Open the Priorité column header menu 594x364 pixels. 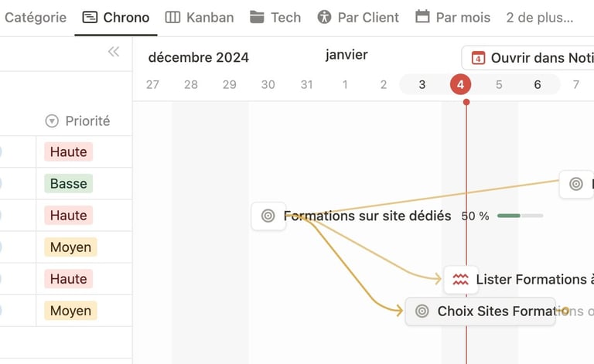pyautogui.click(x=77, y=121)
